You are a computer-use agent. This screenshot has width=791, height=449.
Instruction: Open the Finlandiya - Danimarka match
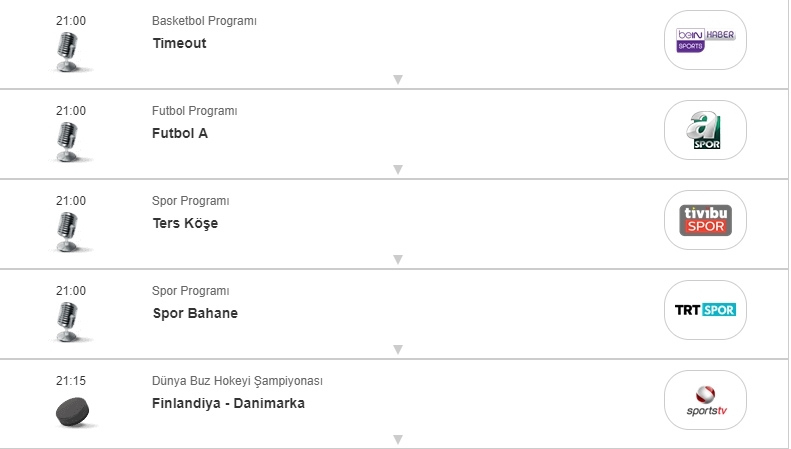click(x=228, y=404)
